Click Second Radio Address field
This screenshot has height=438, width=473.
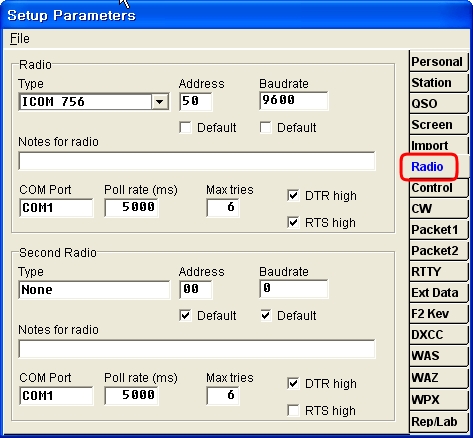195,289
